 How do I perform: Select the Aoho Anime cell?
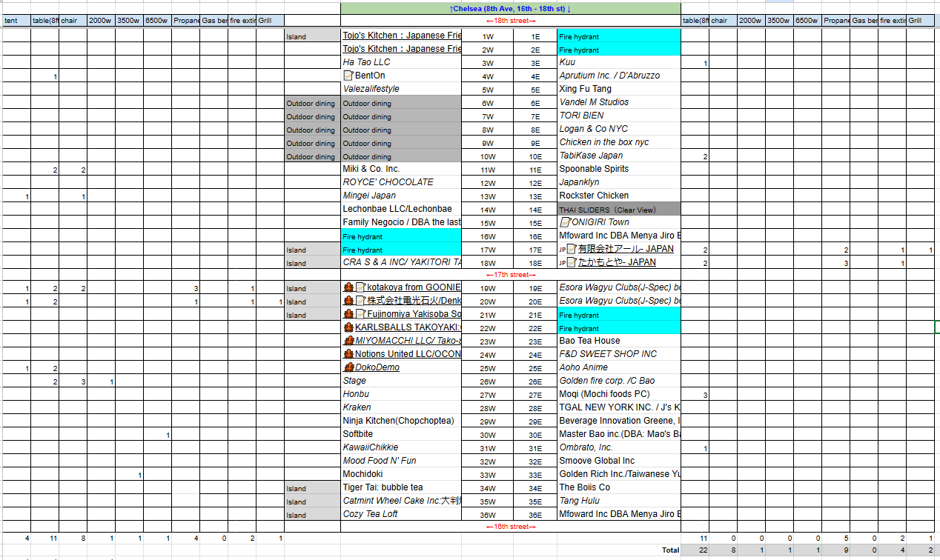pyautogui.click(x=619, y=367)
